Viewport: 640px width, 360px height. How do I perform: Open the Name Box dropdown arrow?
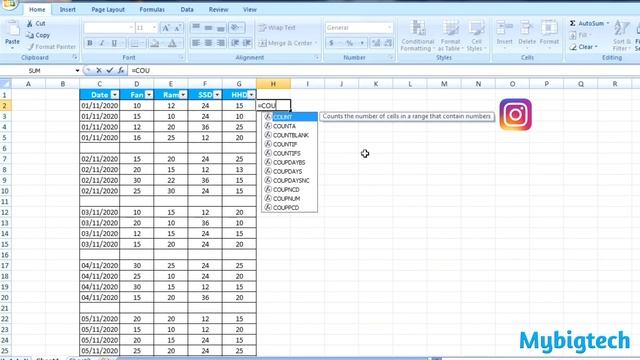coord(77,71)
